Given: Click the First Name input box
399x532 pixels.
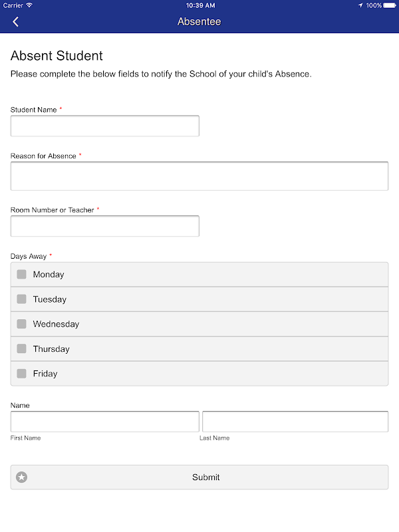Looking at the screenshot, I should [105, 422].
